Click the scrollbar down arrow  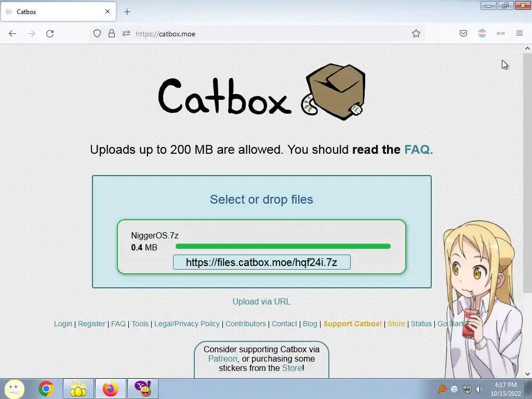click(x=527, y=374)
